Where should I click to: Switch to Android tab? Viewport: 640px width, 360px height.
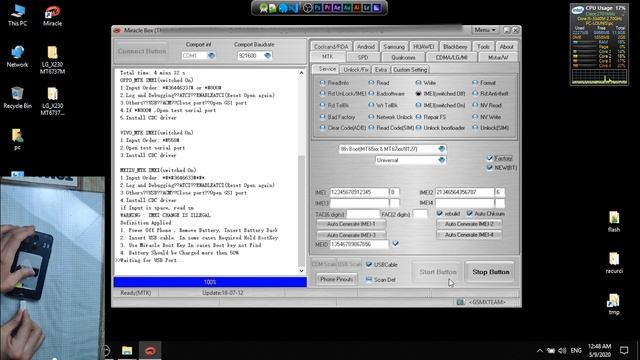[365, 47]
